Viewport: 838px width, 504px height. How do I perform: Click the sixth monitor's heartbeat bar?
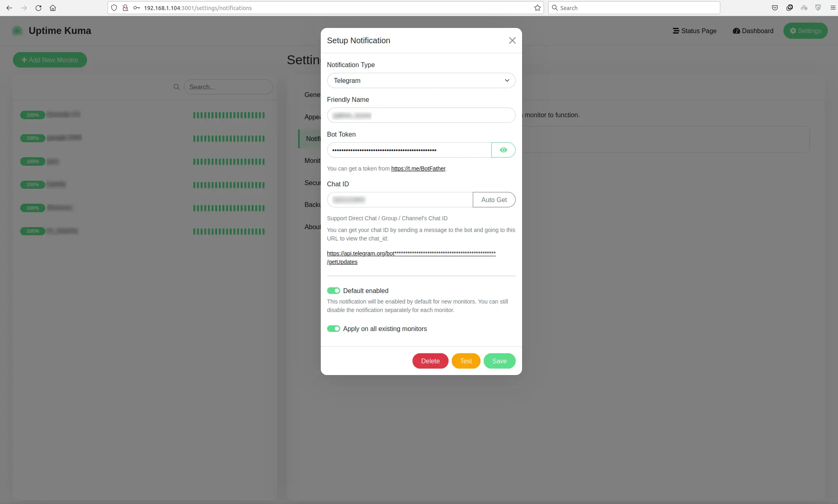coord(229,231)
